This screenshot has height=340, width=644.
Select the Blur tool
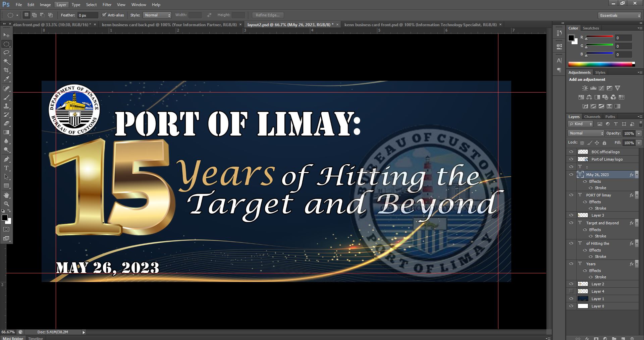point(6,141)
